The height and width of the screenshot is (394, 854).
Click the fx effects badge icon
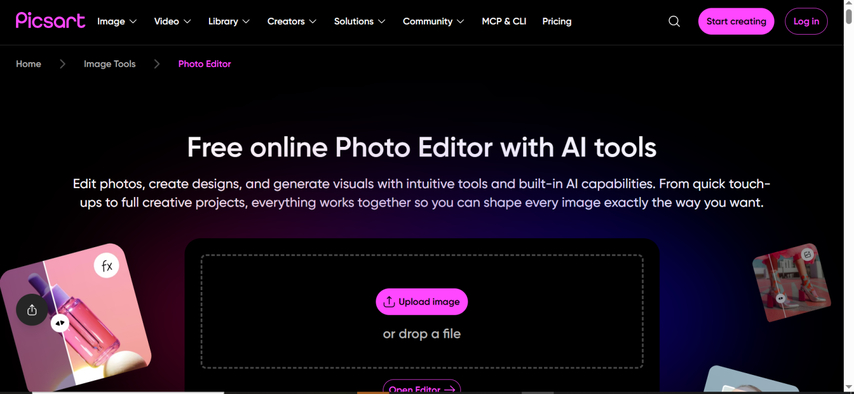(107, 266)
